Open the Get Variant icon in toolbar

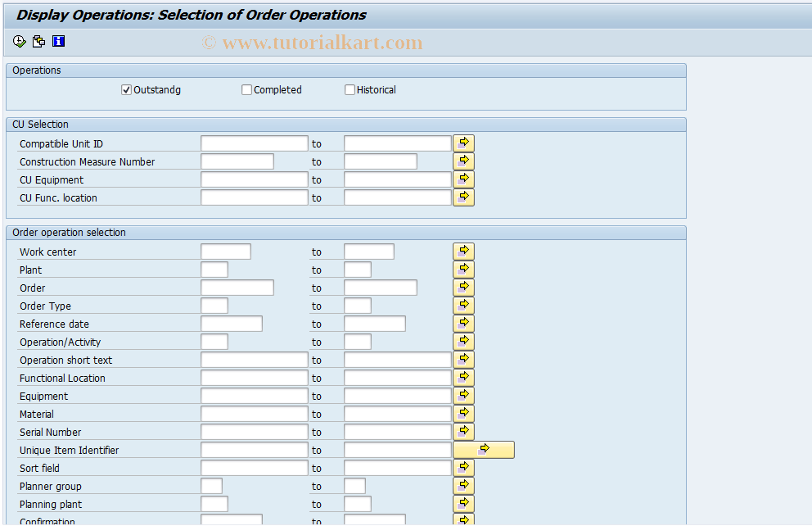(x=38, y=40)
